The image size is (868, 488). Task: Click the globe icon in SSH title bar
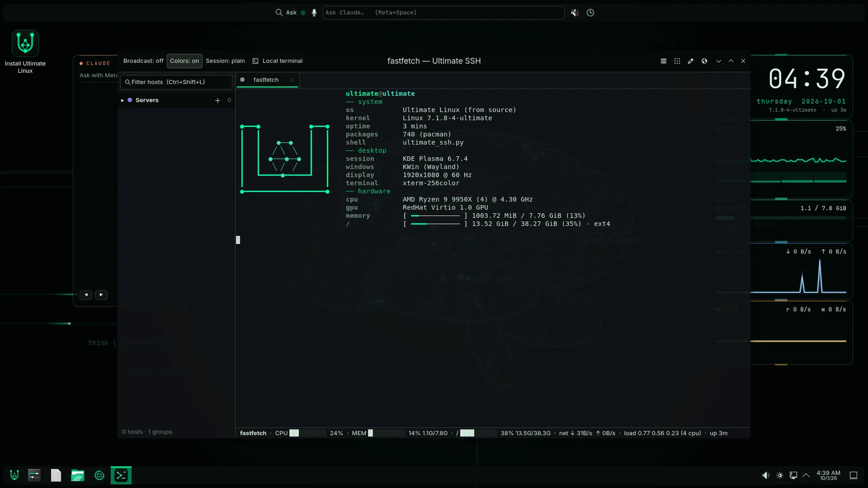[704, 61]
